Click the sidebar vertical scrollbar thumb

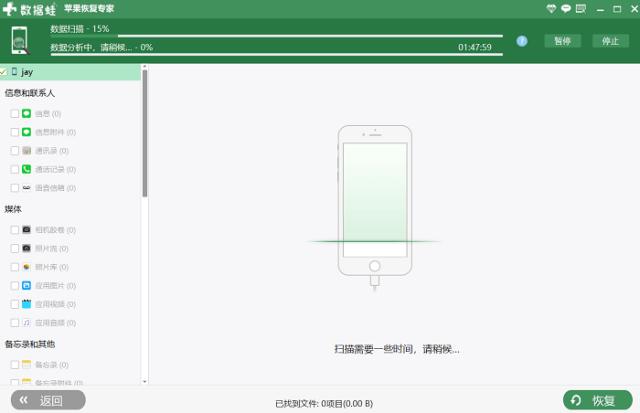point(144,133)
